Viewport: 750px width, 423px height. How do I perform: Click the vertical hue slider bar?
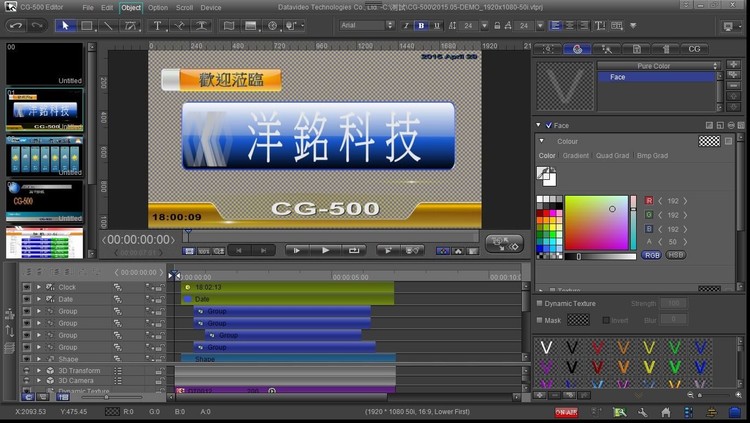tap(633, 223)
